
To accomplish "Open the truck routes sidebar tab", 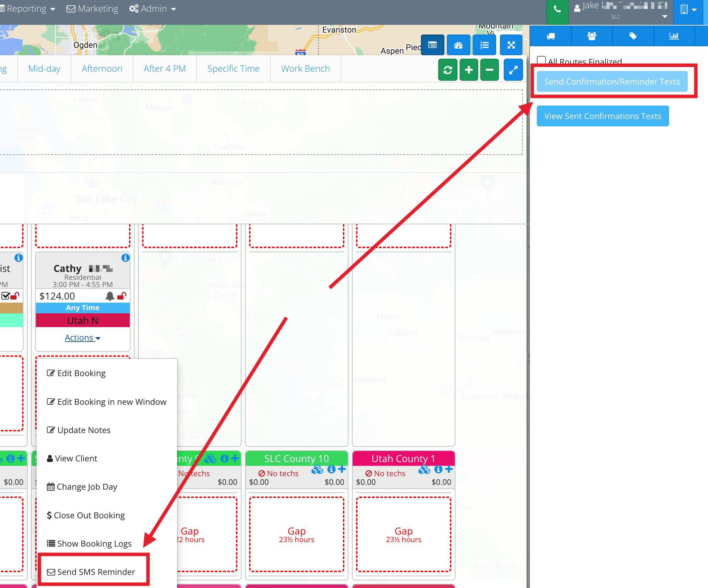I will point(551,36).
